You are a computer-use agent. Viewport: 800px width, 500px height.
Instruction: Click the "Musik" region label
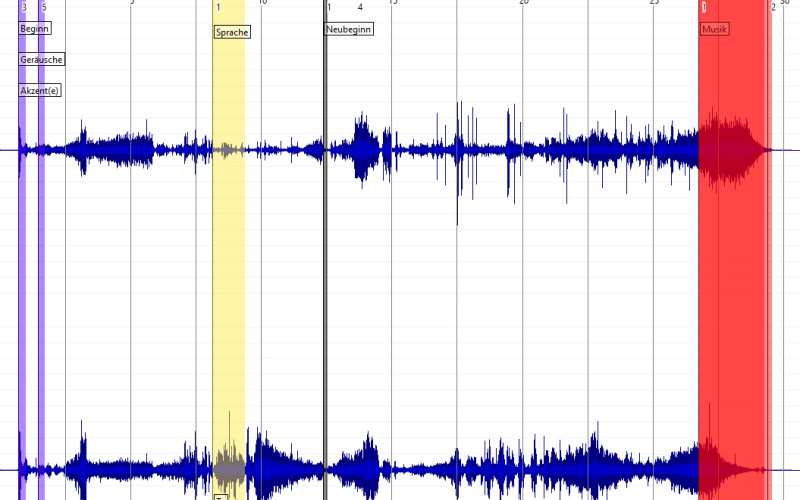(714, 29)
